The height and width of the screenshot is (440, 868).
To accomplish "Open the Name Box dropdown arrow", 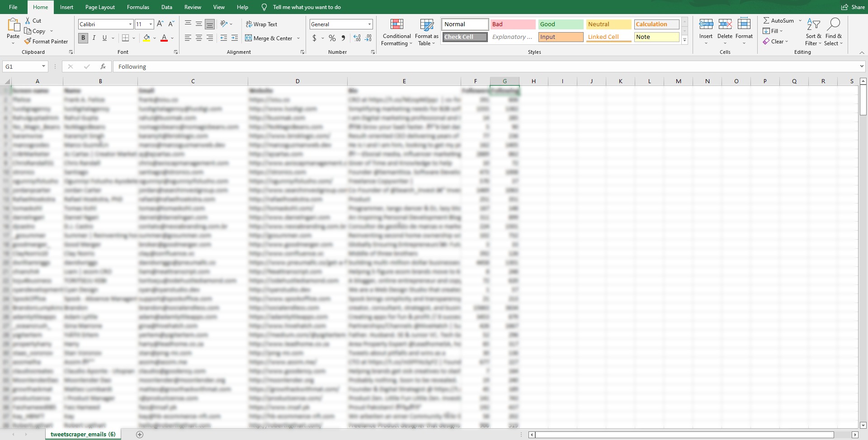I will 43,66.
